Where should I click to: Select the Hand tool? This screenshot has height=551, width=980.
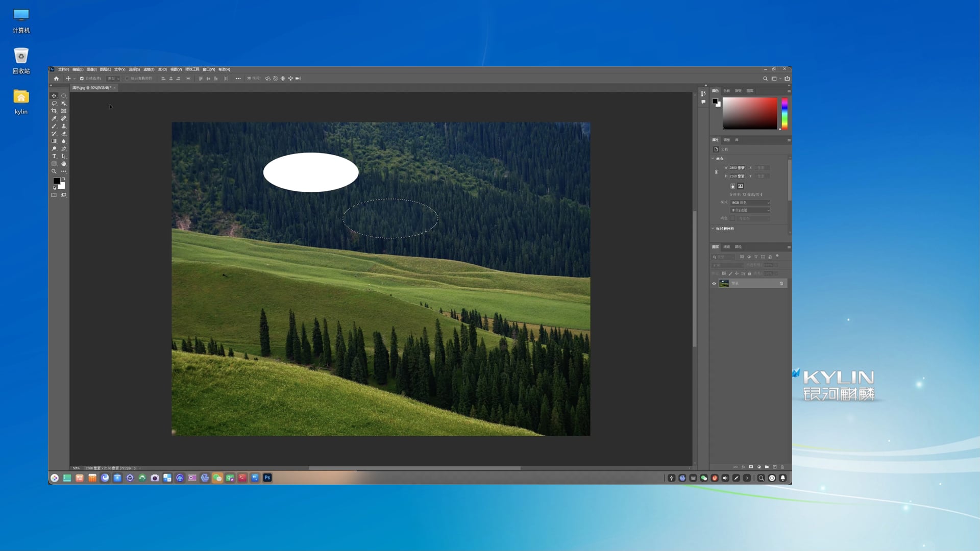(64, 164)
